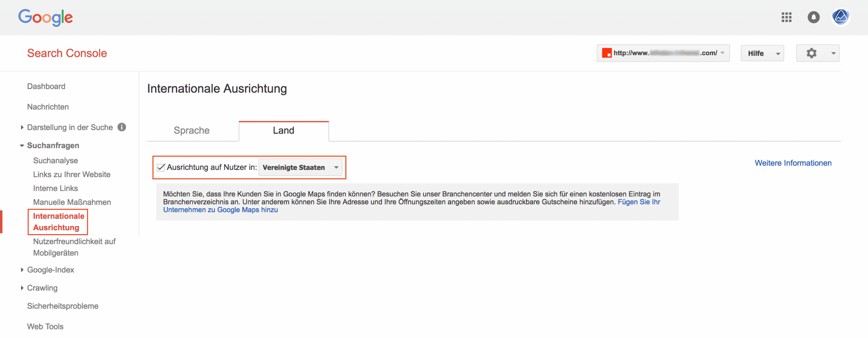Open the account profile avatar

tap(841, 17)
